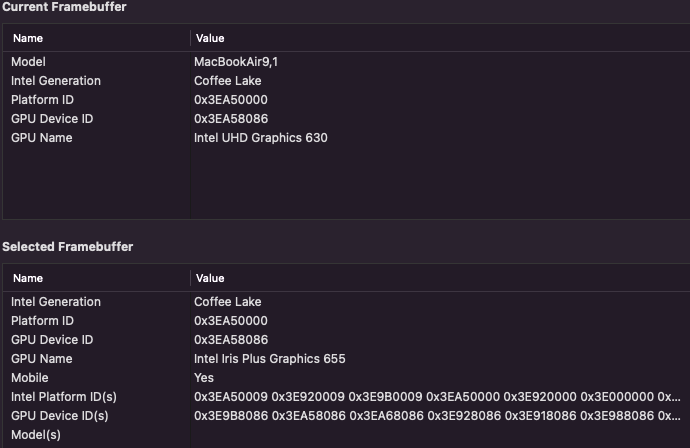Click Coffee Lake value in Current Framebuffer
Screen dimensions: 690x448
pos(228,81)
